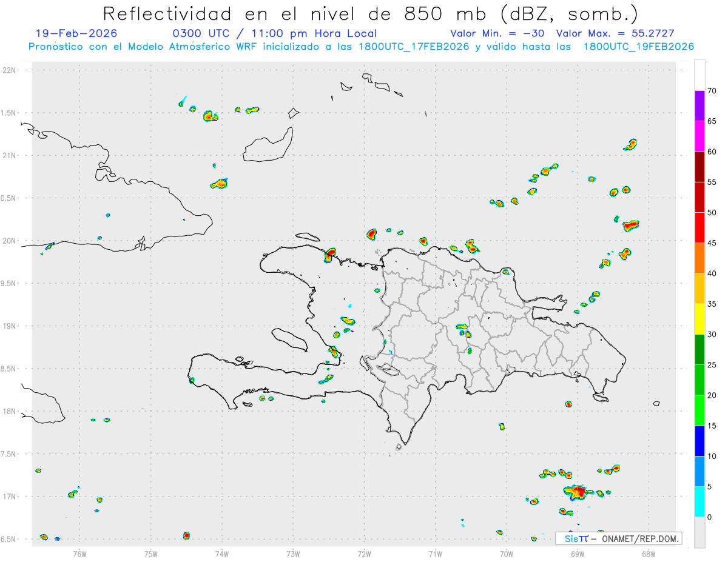This screenshot has height=562, width=728.
Task: Click the '73W' longitude axis label
Action: [293, 554]
